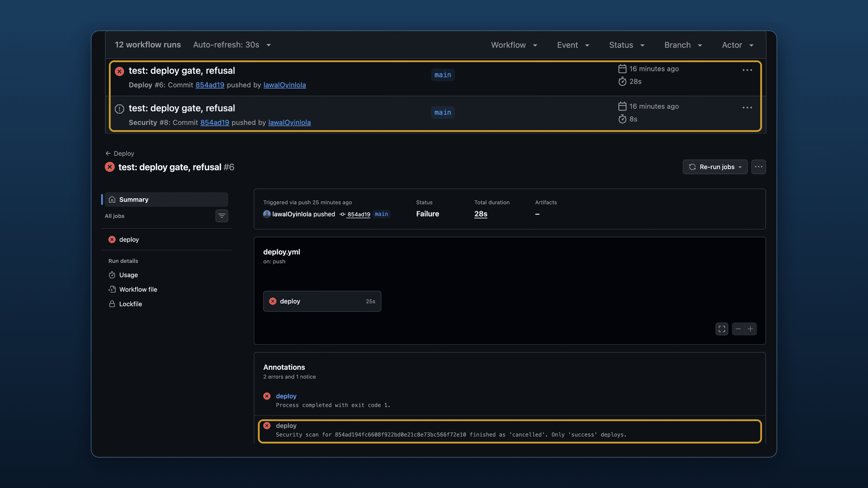Open lawalOyinlola profile in Deploy #6 row
The width and height of the screenshot is (868, 488).
tap(285, 85)
